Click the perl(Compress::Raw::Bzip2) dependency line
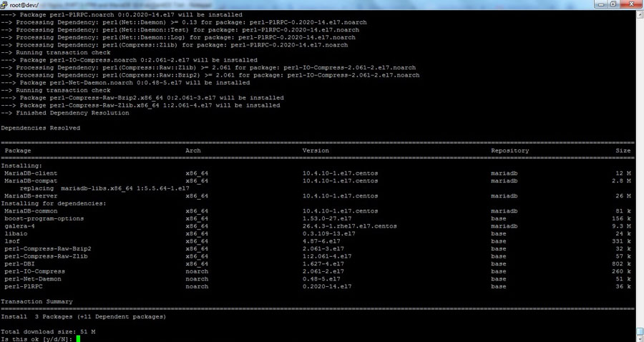Image resolution: width=644 pixels, height=342 pixels. pos(210,76)
